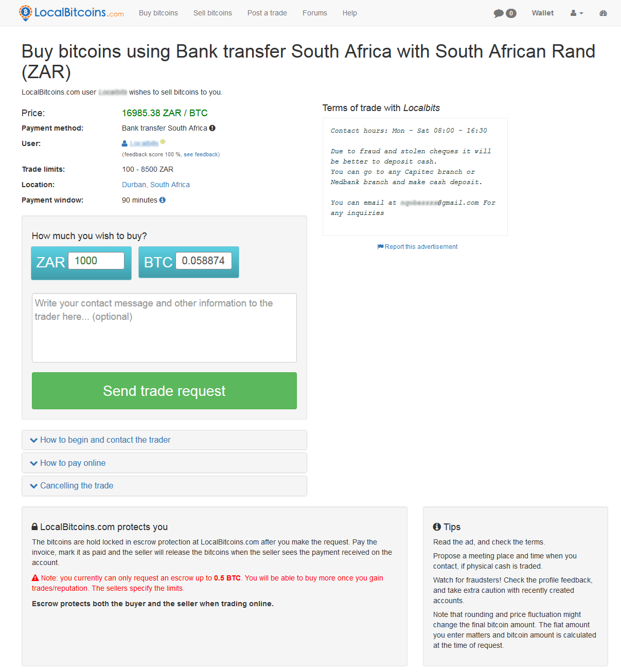Viewport: 621px width, 672px height.
Task: Click the user avatar icon beside seller
Action: (125, 143)
